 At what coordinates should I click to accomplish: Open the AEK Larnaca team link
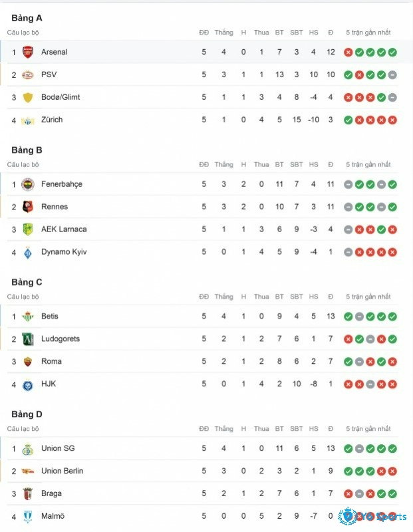pos(64,229)
